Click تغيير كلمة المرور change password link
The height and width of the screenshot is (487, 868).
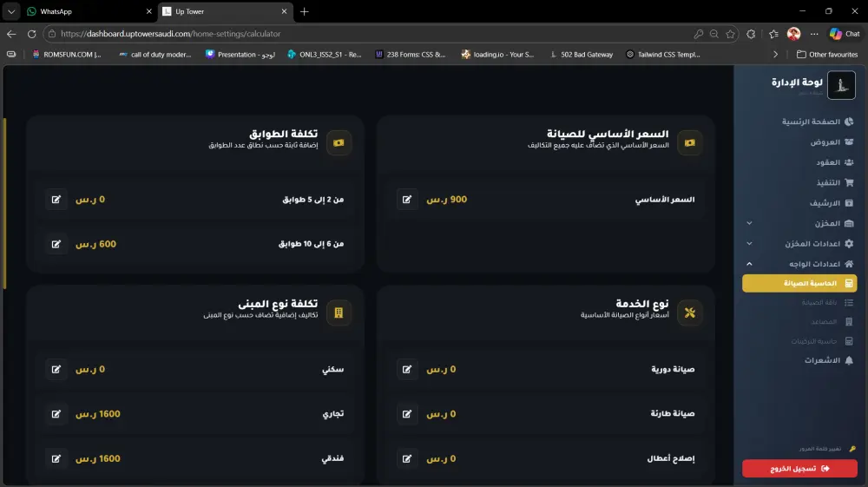pyautogui.click(x=827, y=449)
